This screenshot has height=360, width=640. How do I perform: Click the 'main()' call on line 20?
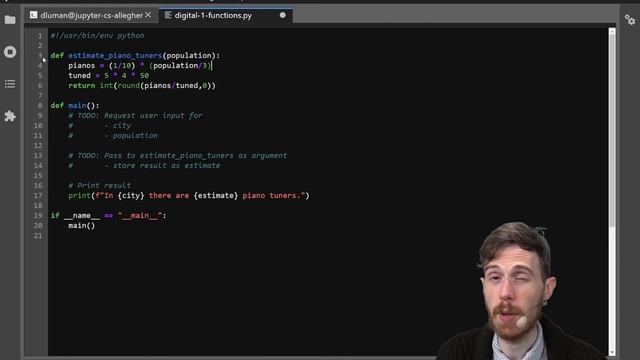82,226
